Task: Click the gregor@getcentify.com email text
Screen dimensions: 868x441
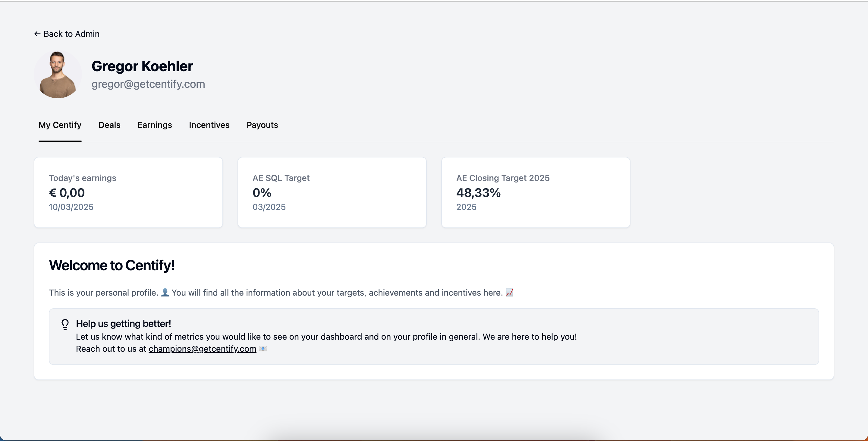Action: pyautogui.click(x=148, y=84)
